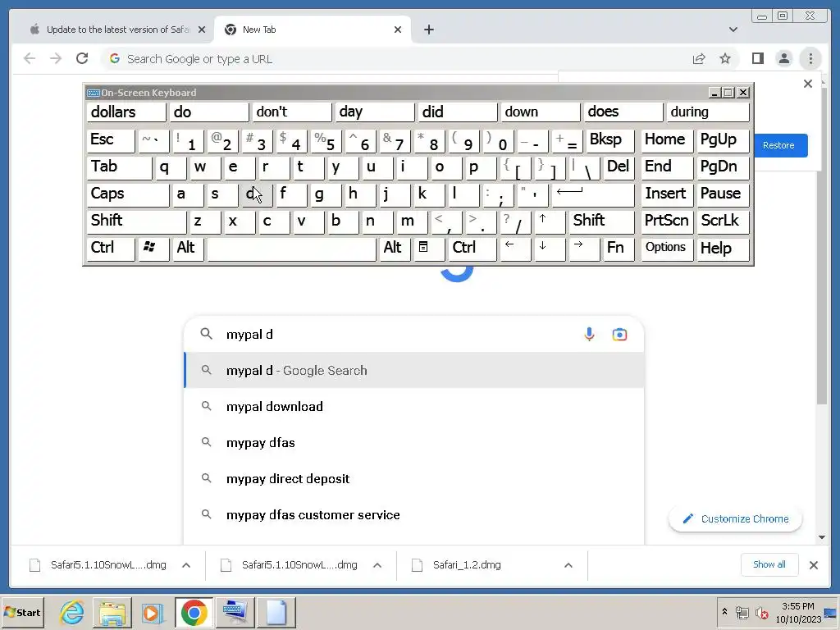The width and height of the screenshot is (840, 630).
Task: Expand options for second Safari5.1.10SnowL dmg download
Action: 377,564
